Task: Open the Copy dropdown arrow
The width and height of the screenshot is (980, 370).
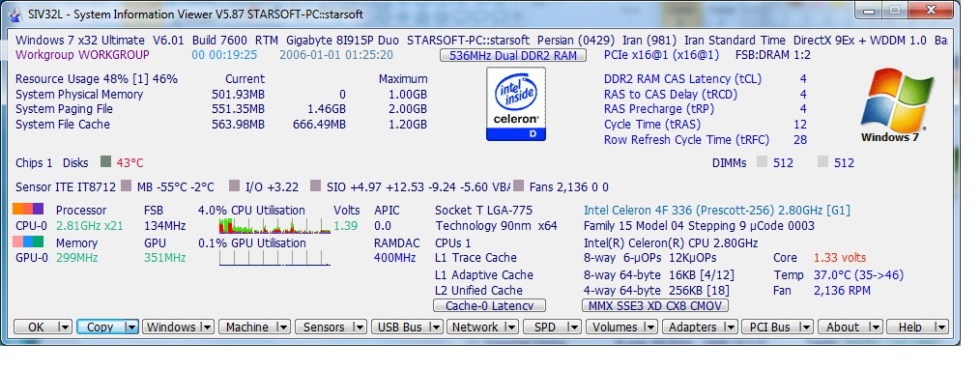Action: pyautogui.click(x=130, y=327)
